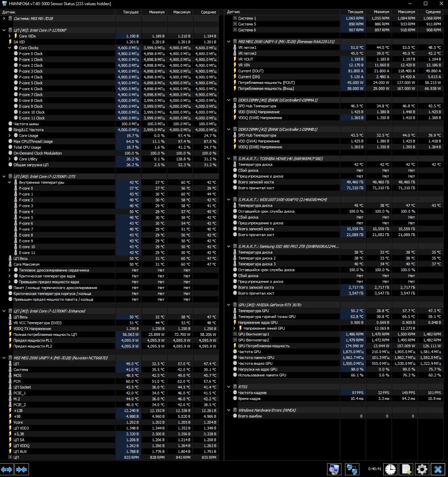448x477 pixels.
Task: Expand the Система: MSI MS-7D28 group
Action: (x=4, y=18)
